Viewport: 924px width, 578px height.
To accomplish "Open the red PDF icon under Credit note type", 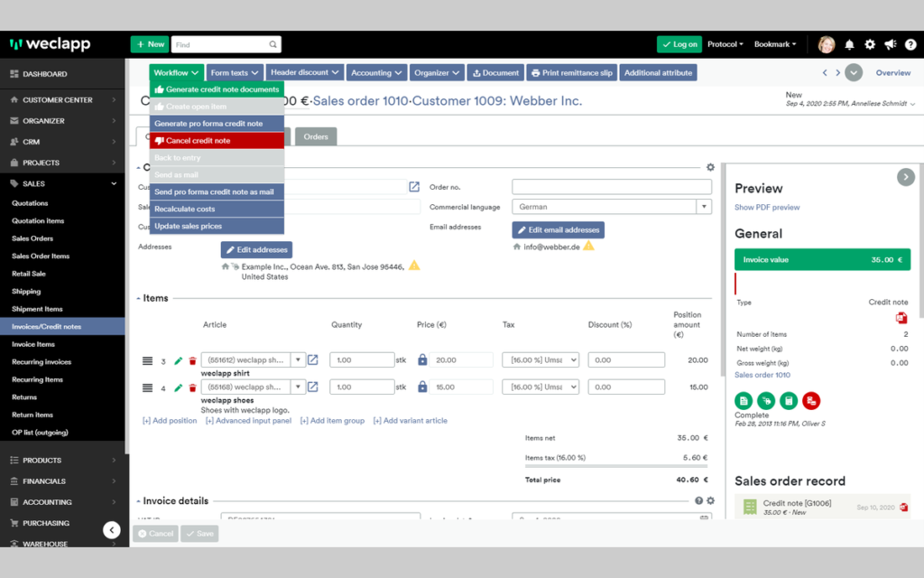I will click(x=901, y=318).
